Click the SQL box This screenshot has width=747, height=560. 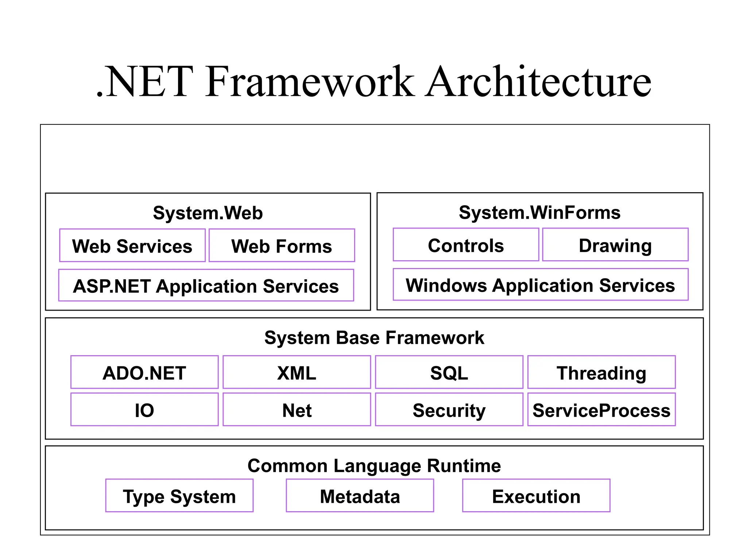(449, 372)
